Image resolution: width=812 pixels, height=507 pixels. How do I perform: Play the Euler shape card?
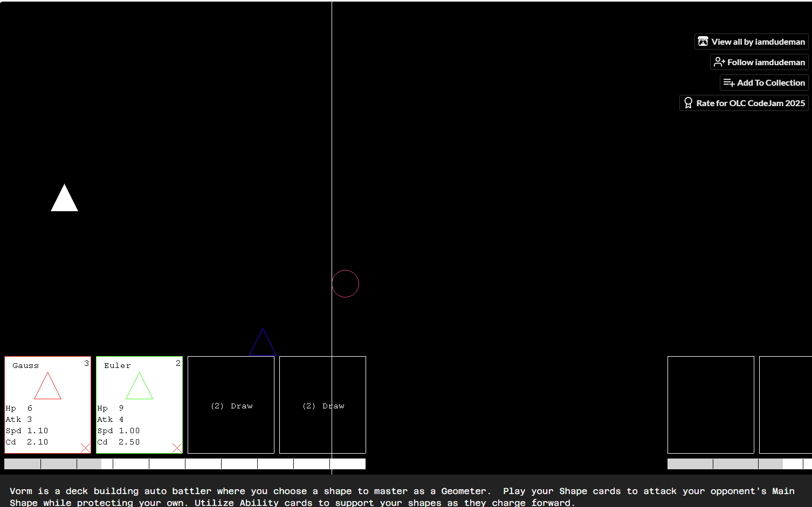[139, 405]
